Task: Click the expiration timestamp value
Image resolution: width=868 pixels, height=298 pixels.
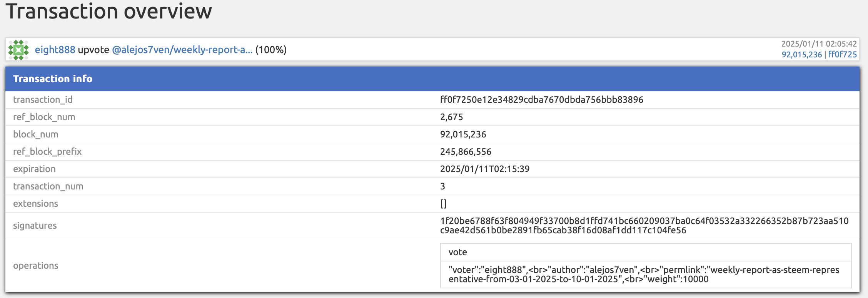Action: 484,169
